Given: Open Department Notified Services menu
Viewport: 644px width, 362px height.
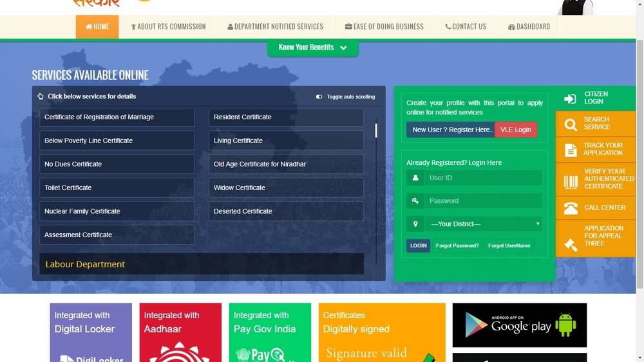Looking at the screenshot, I should click(x=275, y=27).
